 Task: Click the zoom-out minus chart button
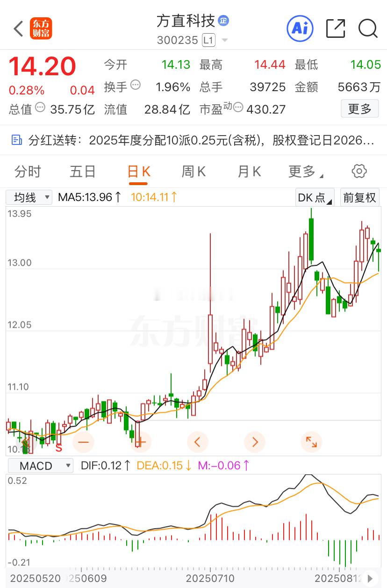pos(84,442)
